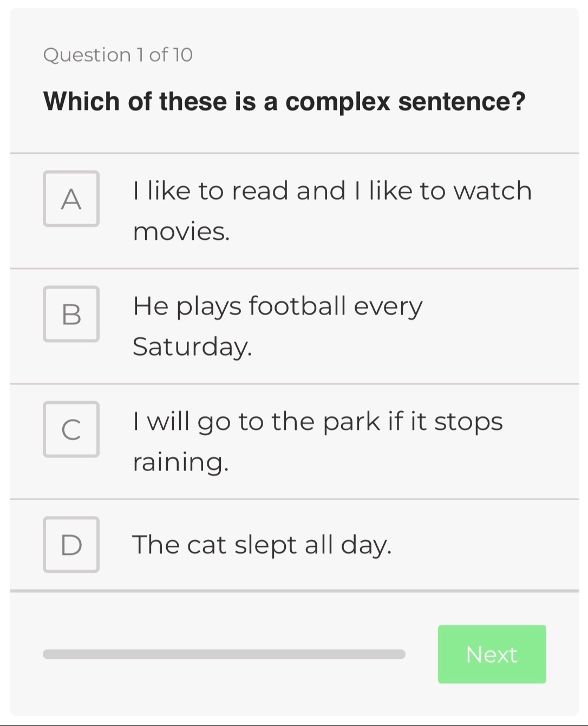Choose the letter B answer box
This screenshot has height=726, width=588.
[x=71, y=314]
